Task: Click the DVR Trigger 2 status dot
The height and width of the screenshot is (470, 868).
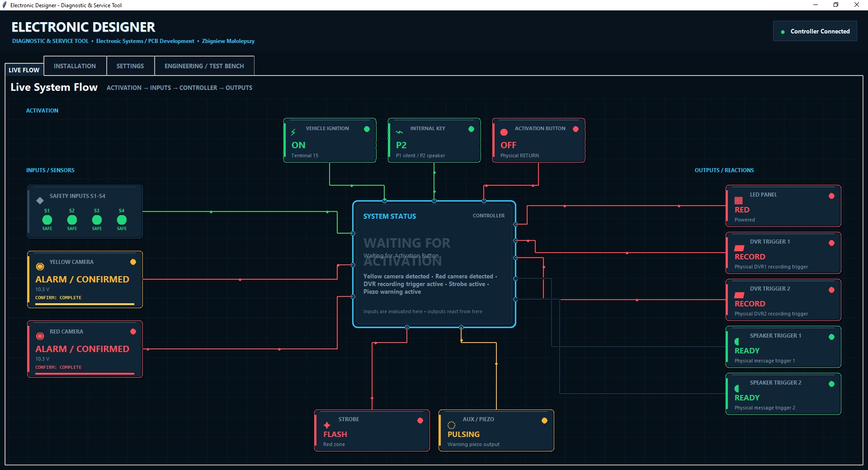Action: [x=831, y=290]
